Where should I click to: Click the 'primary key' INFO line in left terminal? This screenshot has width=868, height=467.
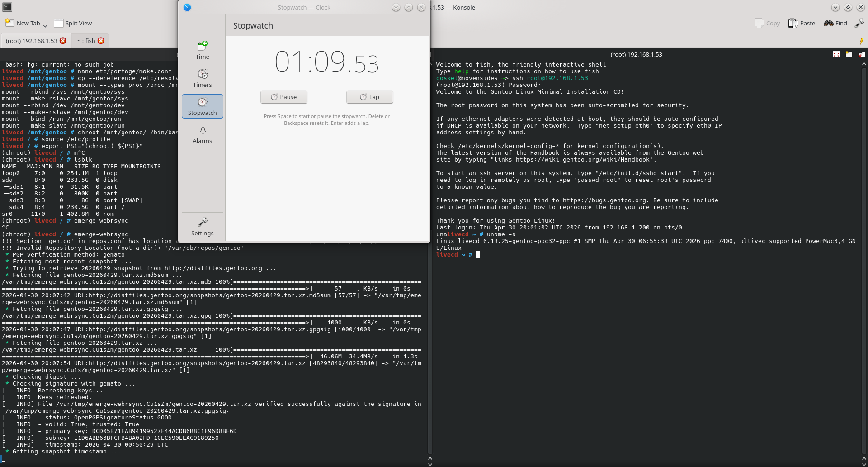119,431
